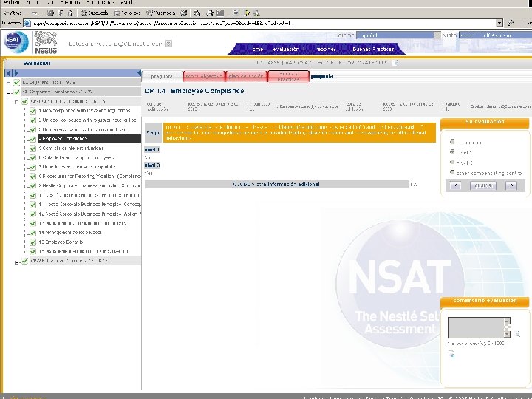Open Búsqueda (search) in the browser toolbar
Screen dimensions: 532x399
(x=95, y=13)
